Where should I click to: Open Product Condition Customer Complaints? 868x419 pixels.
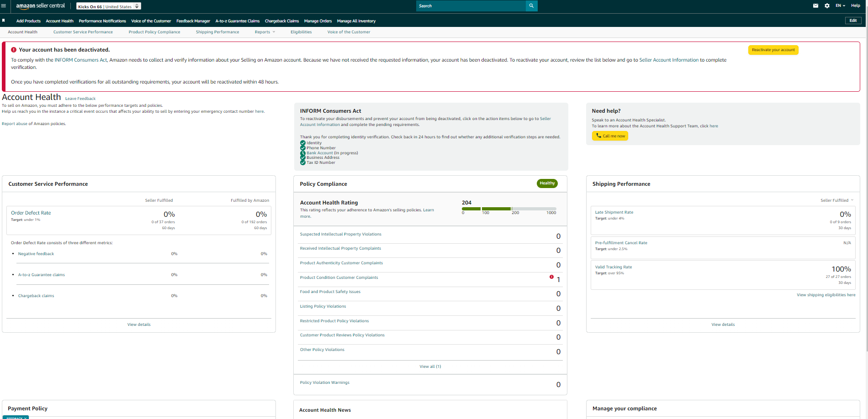coord(339,278)
